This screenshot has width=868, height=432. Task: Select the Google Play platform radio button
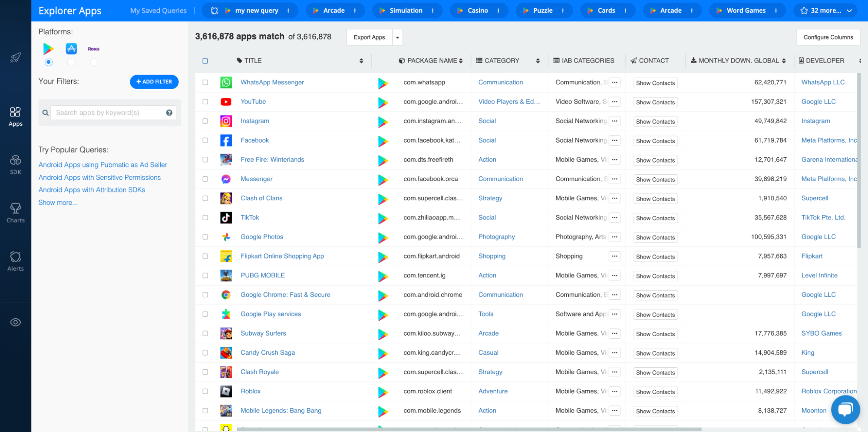pos(49,63)
